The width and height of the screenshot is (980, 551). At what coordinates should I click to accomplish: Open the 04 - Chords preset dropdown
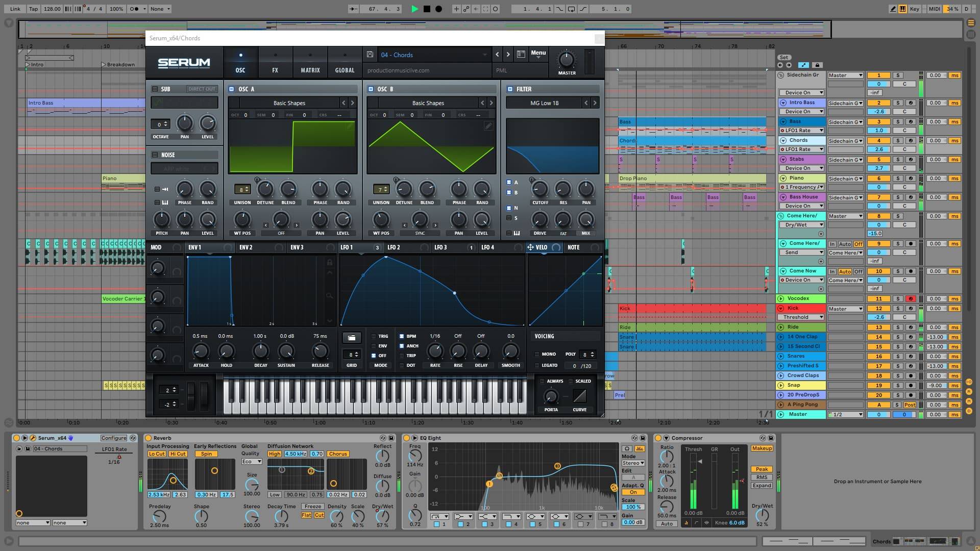point(434,55)
